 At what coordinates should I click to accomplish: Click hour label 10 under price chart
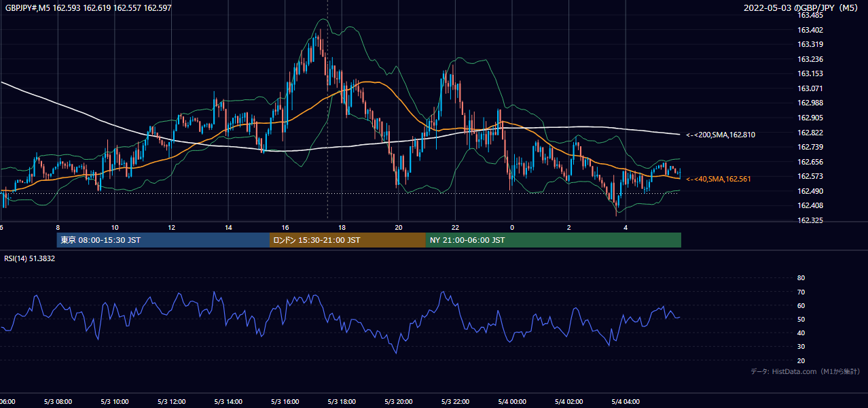[x=115, y=227]
